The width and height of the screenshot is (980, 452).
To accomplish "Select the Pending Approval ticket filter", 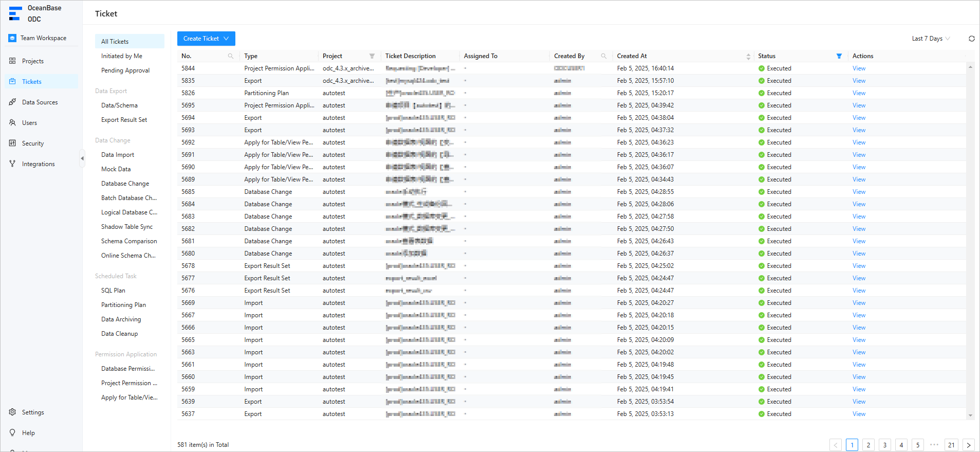I will [125, 70].
